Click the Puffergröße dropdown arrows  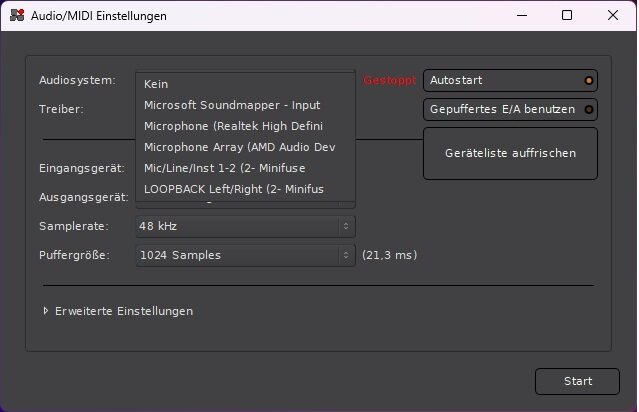[346, 255]
